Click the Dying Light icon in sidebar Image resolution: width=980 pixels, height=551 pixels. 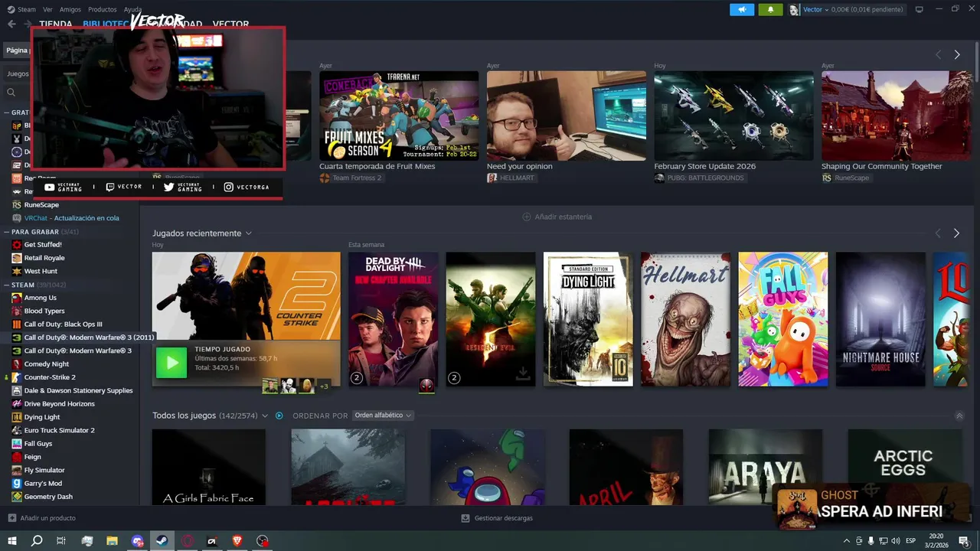17,417
